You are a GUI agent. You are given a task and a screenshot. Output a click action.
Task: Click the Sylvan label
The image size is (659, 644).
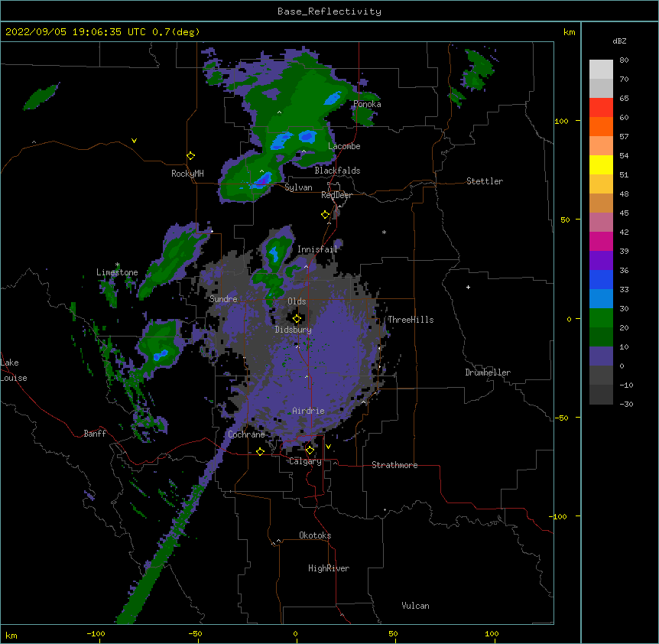(x=298, y=187)
